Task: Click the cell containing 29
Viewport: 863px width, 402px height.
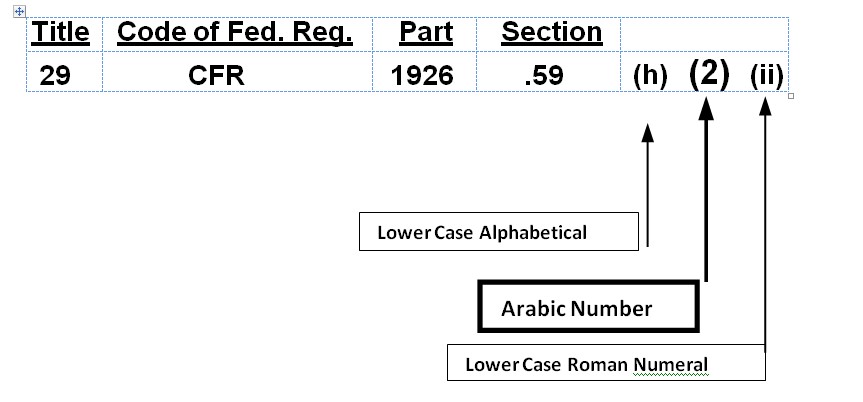Action: tap(55, 75)
